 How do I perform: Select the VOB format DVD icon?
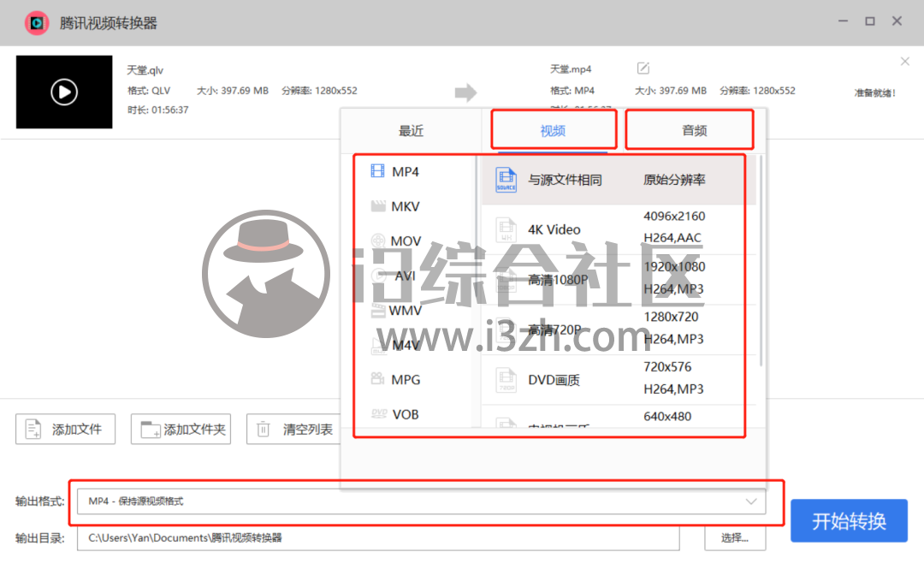[x=379, y=413]
